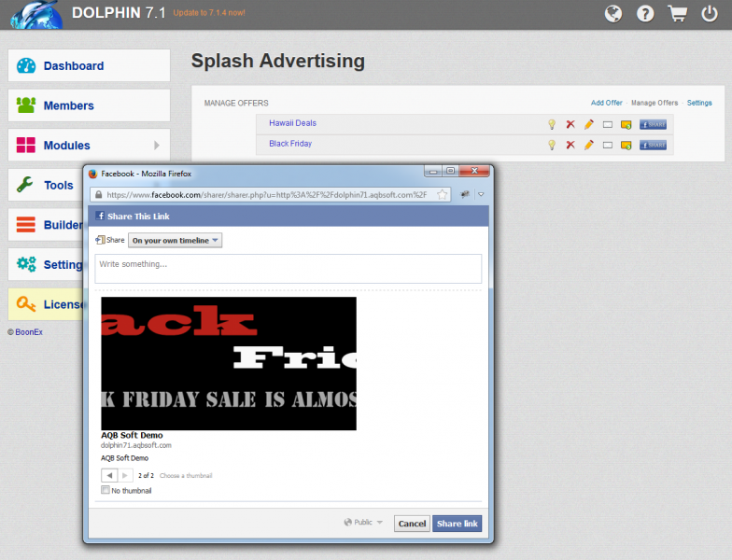Click the Black Friday thumbnail preview
The height and width of the screenshot is (560, 732).
point(229,364)
